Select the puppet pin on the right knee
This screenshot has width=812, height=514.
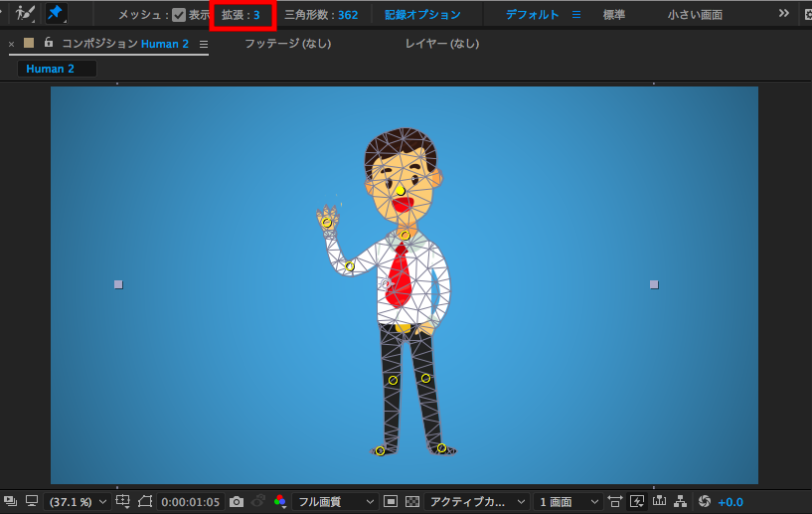coord(425,378)
